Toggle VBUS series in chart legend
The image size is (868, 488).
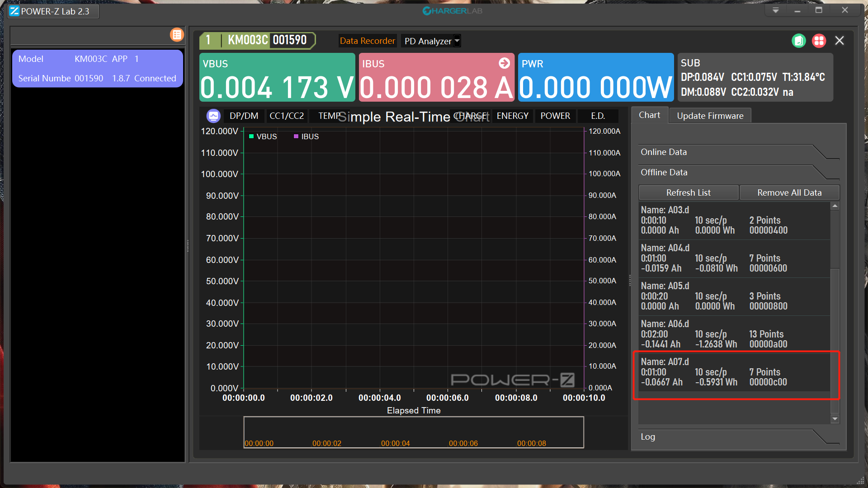(263, 136)
